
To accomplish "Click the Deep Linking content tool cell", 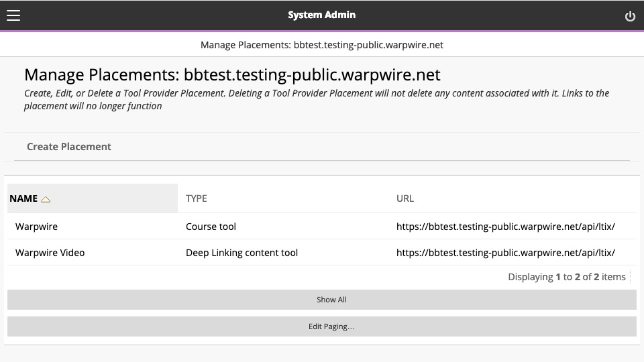I will pyautogui.click(x=242, y=253).
